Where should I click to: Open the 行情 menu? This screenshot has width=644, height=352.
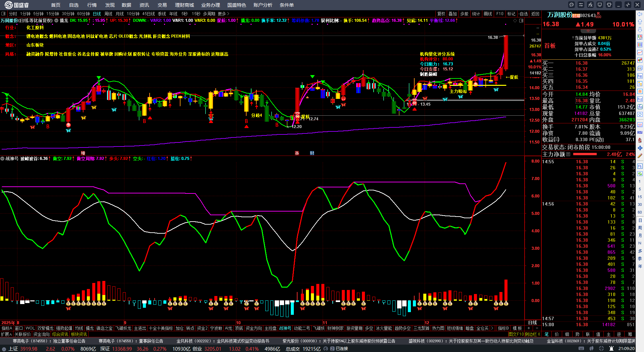92,5
